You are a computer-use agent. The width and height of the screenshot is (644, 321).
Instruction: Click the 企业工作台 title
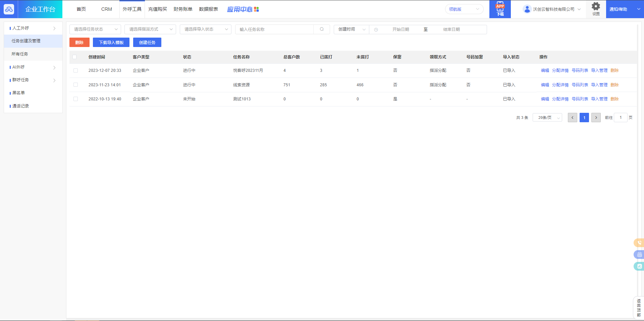coord(40,9)
